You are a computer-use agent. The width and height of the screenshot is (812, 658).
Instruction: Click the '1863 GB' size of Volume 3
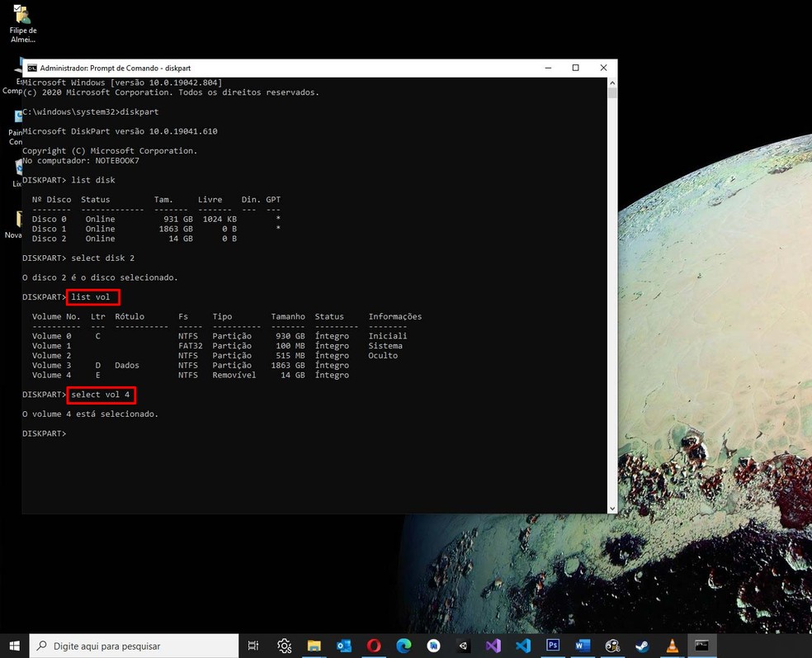tap(288, 365)
